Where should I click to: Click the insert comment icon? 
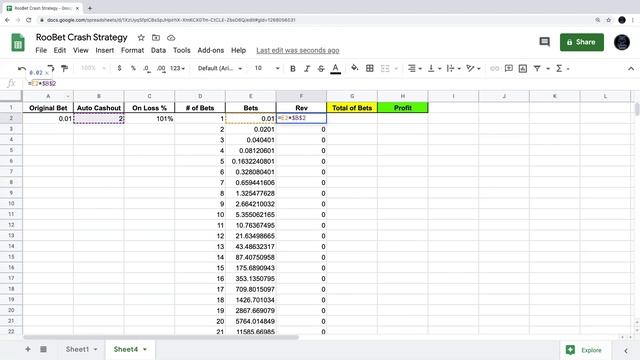pyautogui.click(x=509, y=69)
